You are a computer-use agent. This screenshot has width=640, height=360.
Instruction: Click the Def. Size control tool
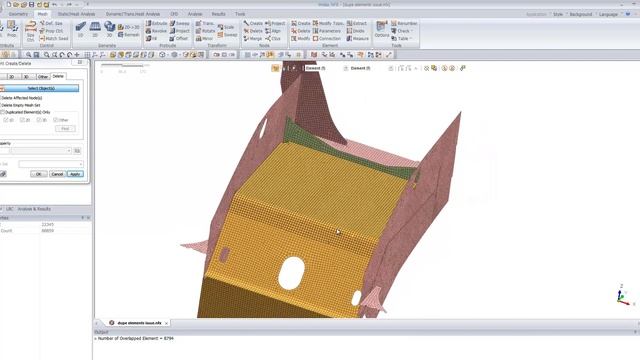click(x=51, y=23)
